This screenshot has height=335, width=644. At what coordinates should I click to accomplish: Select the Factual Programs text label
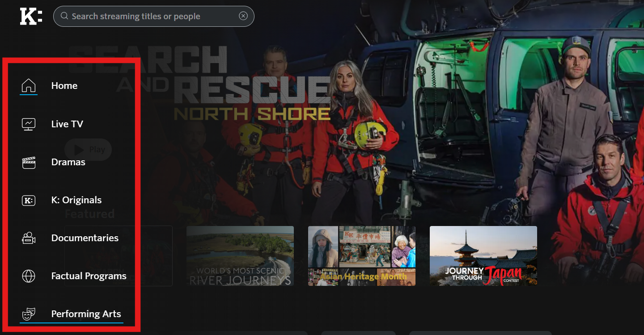(89, 276)
